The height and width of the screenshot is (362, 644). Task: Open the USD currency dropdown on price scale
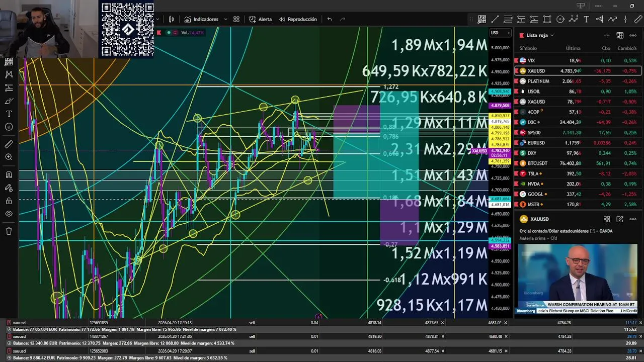500,33
